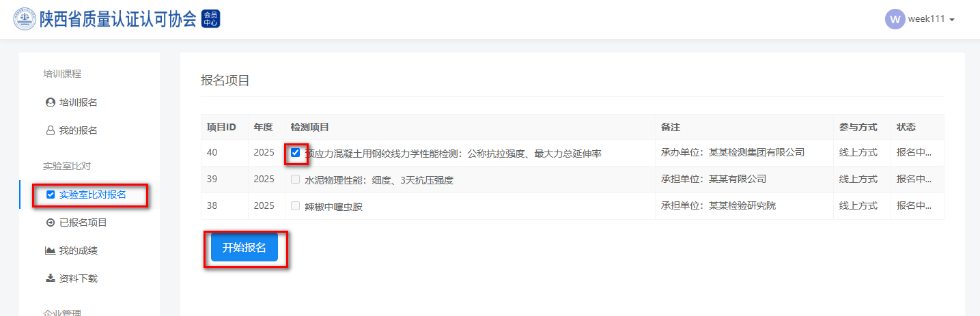Screen dimensions: 980x316
Task: Open the week111 account dropdown arrow
Action: click(x=952, y=20)
